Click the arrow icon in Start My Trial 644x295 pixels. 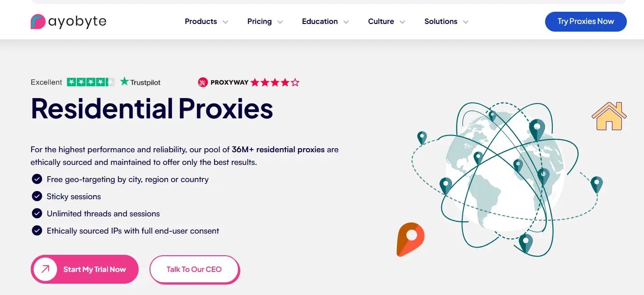[x=46, y=269]
